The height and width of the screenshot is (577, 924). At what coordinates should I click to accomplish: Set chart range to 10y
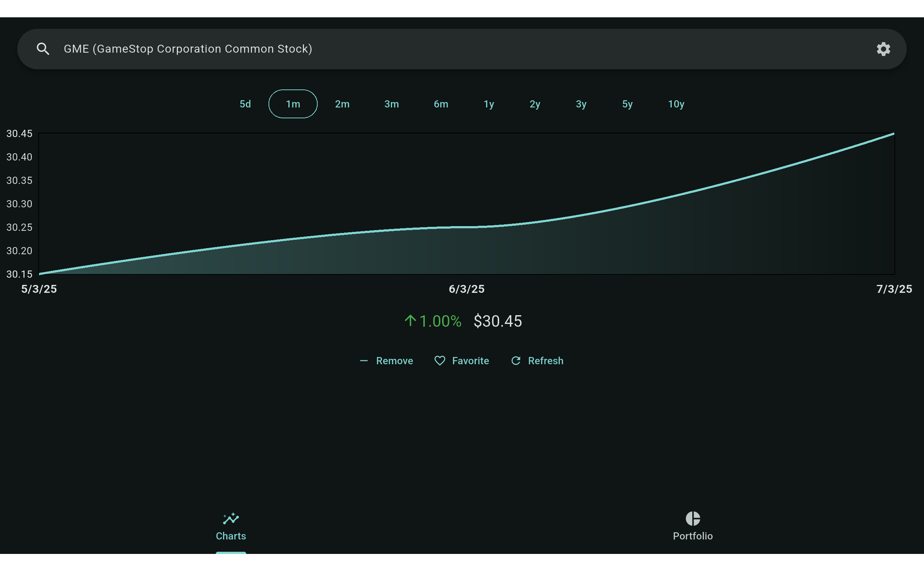tap(676, 104)
